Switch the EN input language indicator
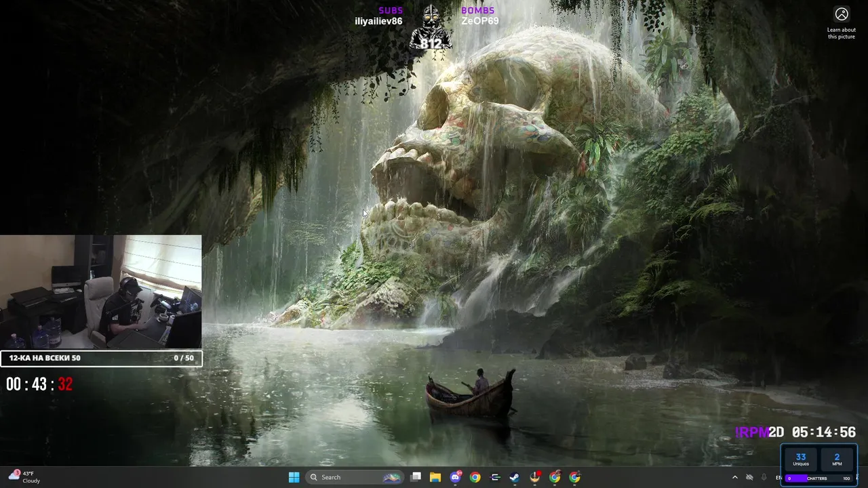The width and height of the screenshot is (868, 488). pos(778,477)
